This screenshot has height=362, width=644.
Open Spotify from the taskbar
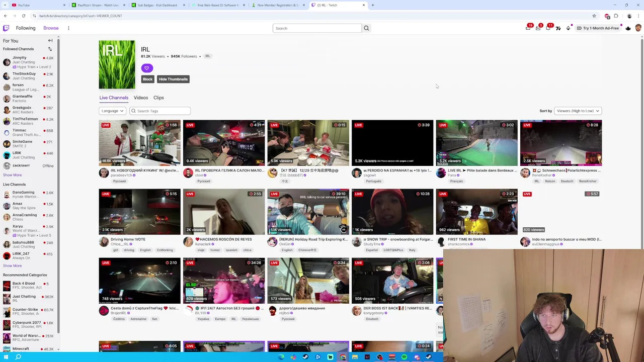coord(404,357)
